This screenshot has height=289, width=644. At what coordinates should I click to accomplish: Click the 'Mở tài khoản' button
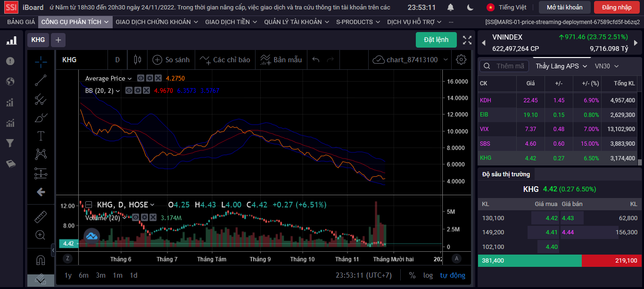(564, 7)
